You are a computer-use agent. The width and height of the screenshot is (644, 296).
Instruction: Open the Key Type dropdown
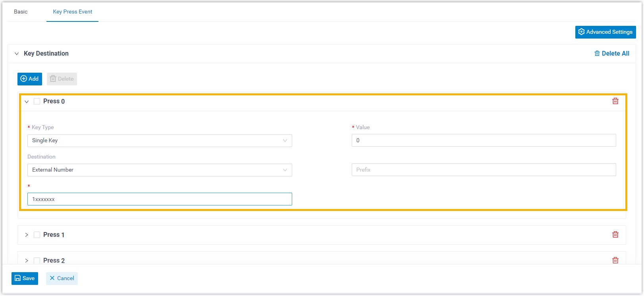[x=160, y=141]
